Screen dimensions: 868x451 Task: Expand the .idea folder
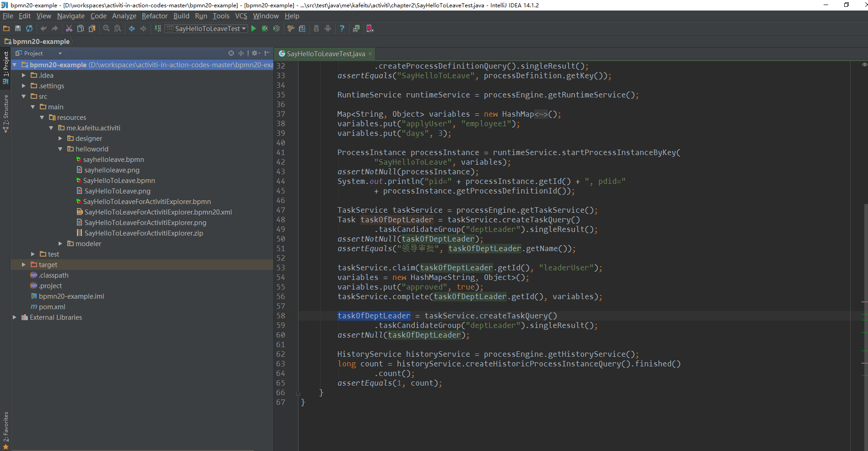23,75
